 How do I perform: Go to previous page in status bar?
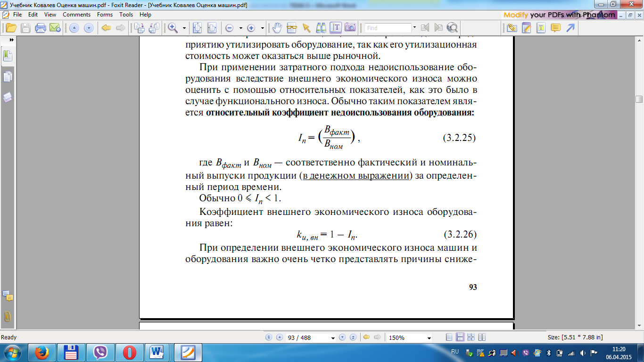click(279, 337)
